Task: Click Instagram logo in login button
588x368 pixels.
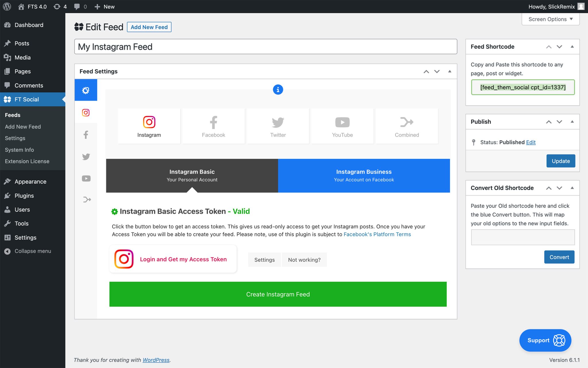Action: [x=124, y=259]
